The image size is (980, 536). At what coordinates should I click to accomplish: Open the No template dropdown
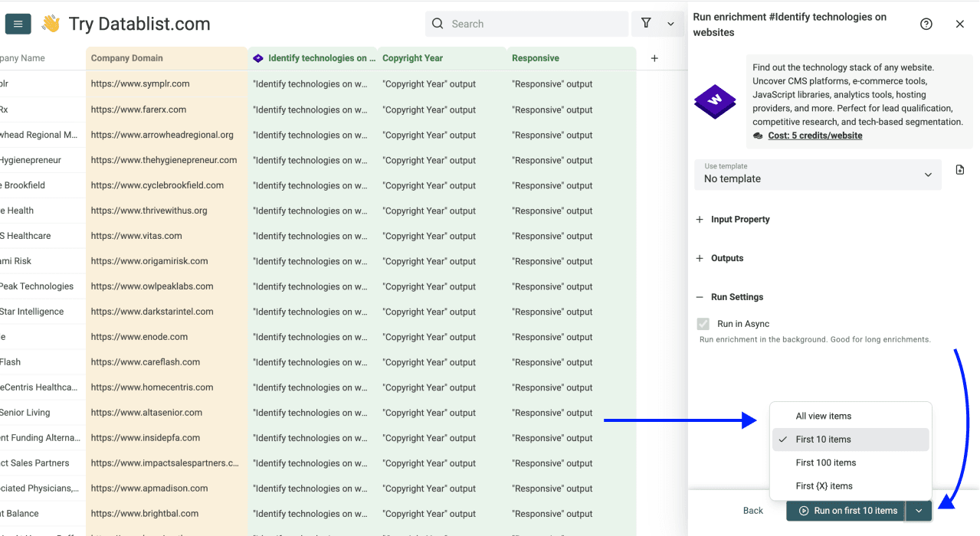pyautogui.click(x=818, y=175)
